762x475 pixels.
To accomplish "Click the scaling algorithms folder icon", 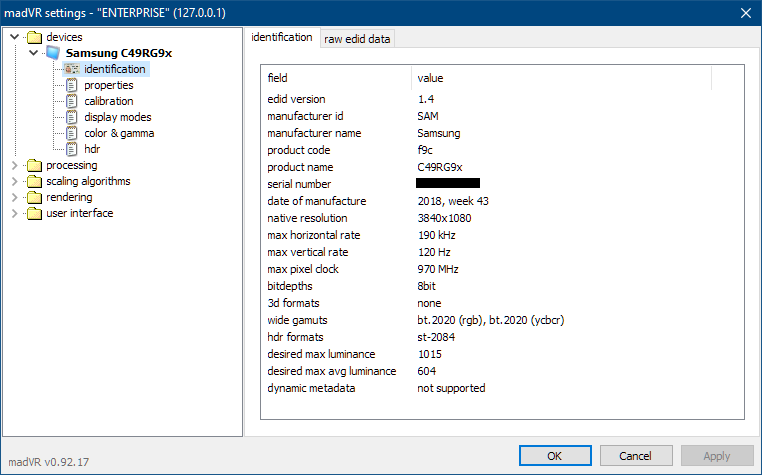I will coord(35,181).
